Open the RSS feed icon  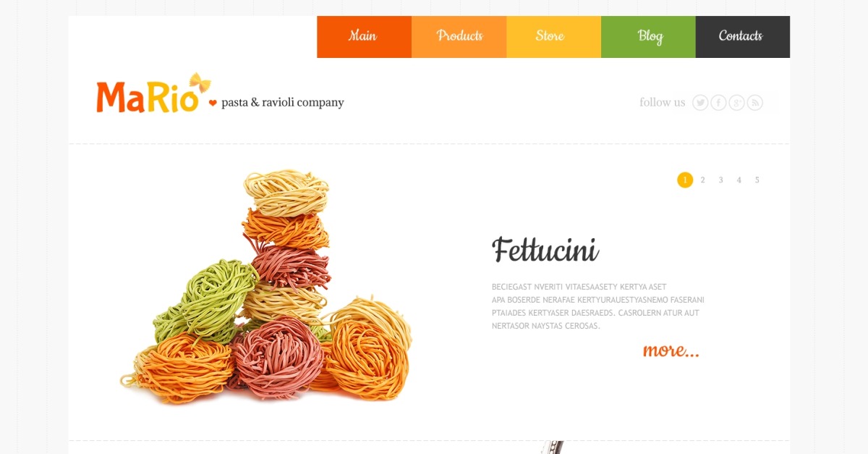tap(755, 103)
